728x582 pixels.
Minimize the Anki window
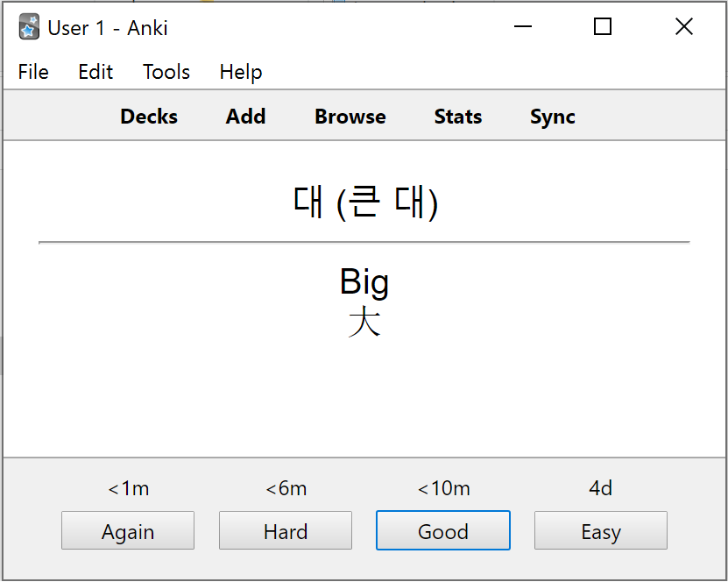click(x=523, y=26)
